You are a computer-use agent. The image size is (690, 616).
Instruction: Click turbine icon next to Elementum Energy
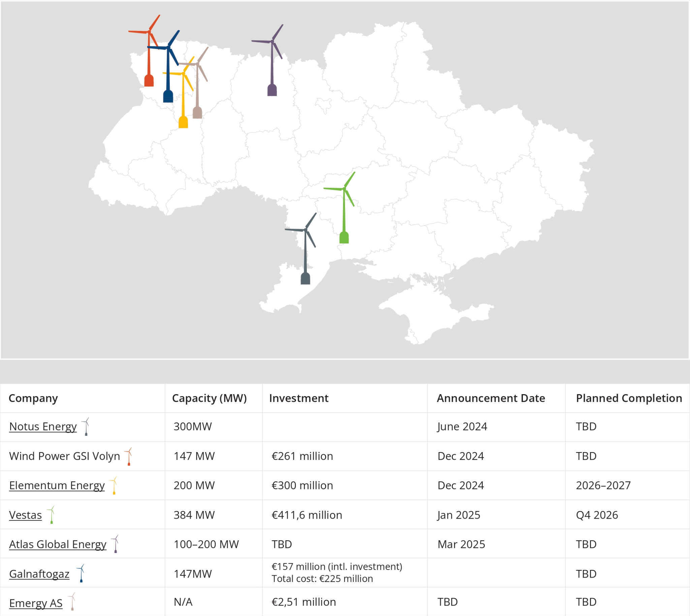tap(114, 485)
